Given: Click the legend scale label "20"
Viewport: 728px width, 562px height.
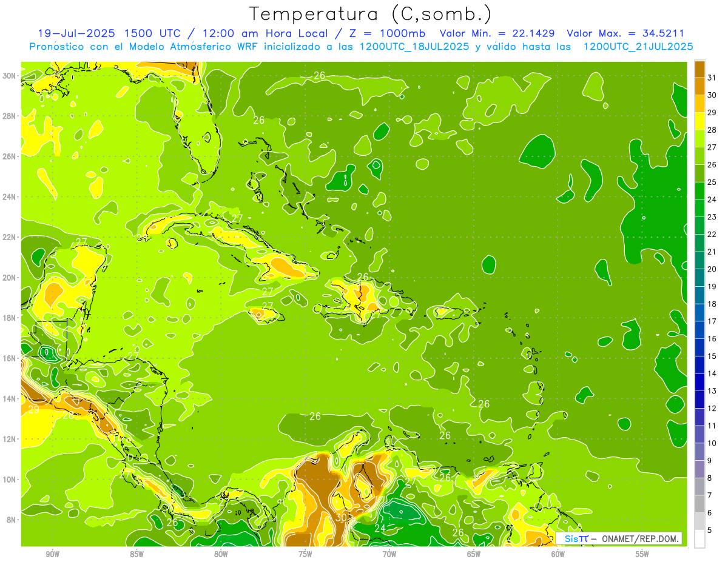Looking at the screenshot, I should click(x=712, y=269).
